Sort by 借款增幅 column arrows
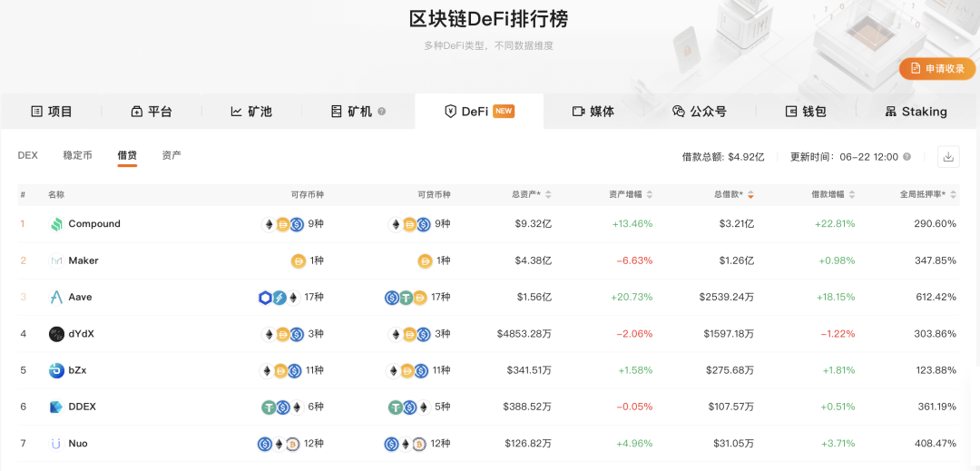The width and height of the screenshot is (980, 471). click(851, 195)
